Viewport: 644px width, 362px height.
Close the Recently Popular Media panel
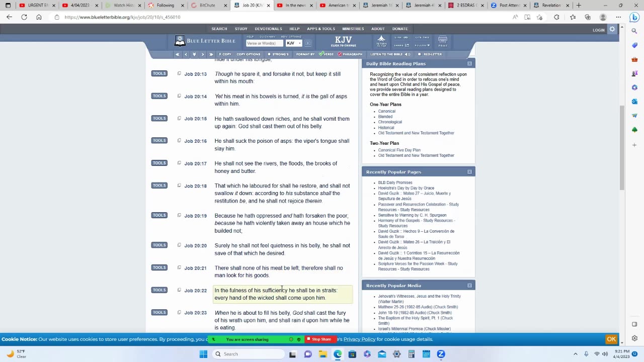point(469,286)
